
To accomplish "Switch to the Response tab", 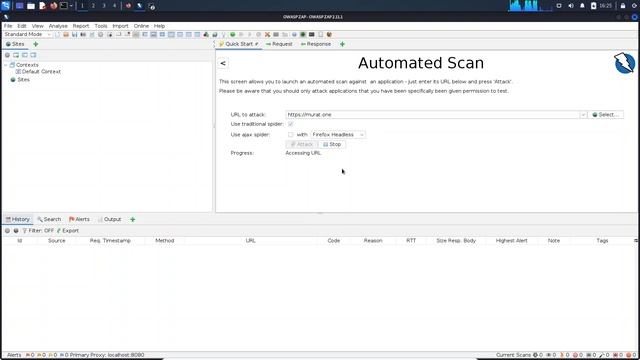I will 316,44.
